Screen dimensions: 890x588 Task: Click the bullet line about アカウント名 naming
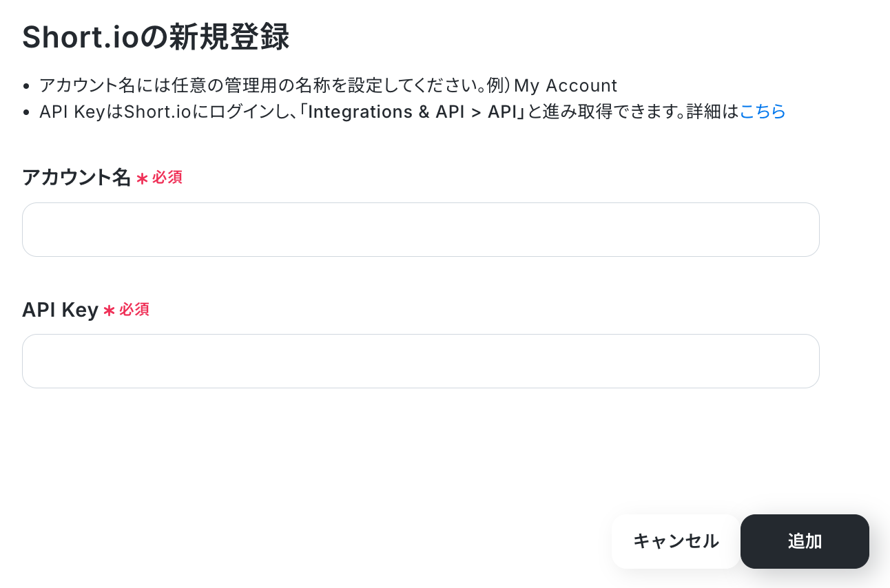pos(328,86)
